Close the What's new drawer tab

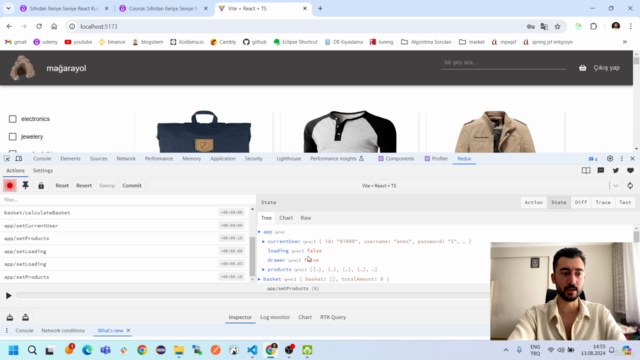click(x=128, y=331)
